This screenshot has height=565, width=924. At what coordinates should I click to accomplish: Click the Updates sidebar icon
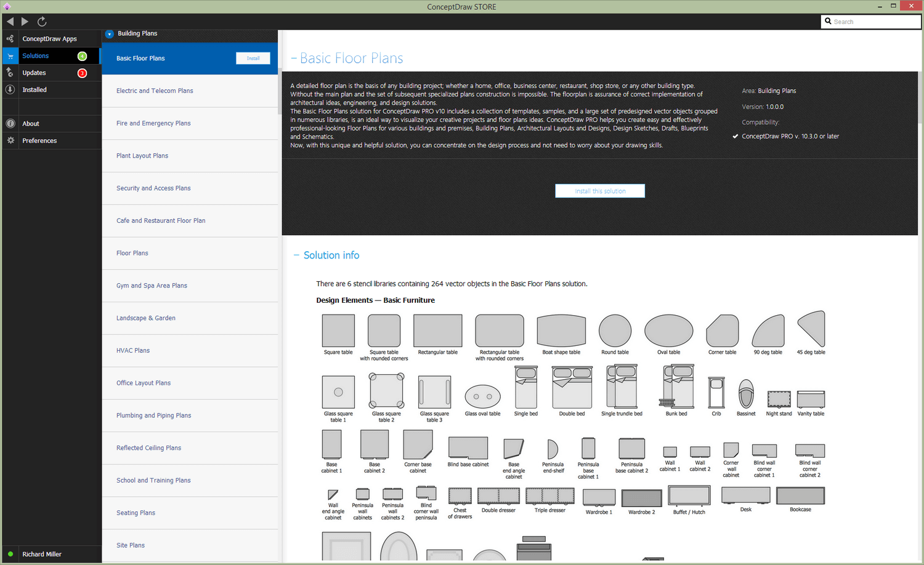[x=10, y=73]
